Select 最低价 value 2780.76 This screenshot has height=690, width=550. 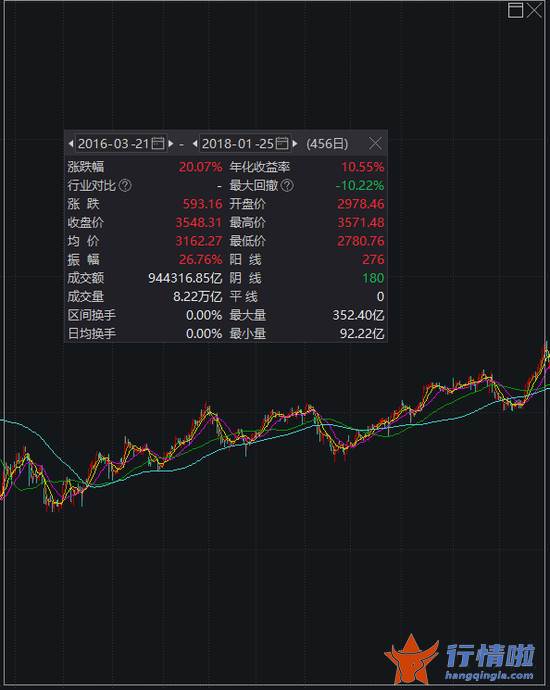[360, 241]
